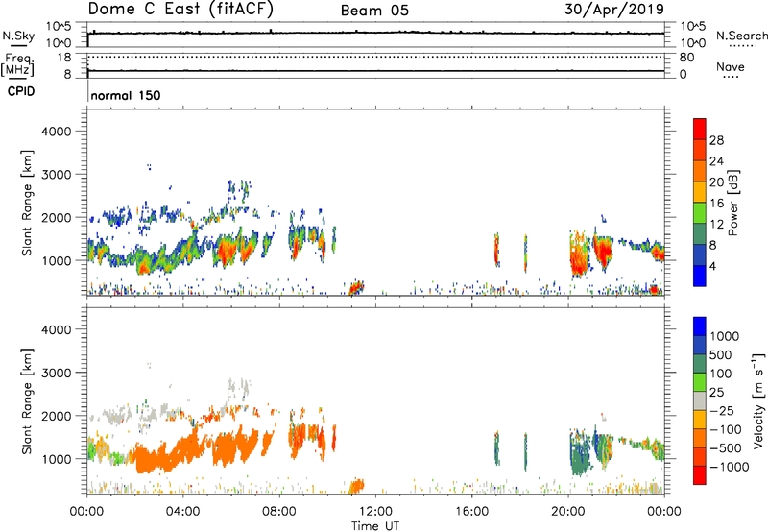This screenshot has height=532, width=768.
Task: Select the red bottom segment of velocity colorbar
Action: click(x=700, y=475)
